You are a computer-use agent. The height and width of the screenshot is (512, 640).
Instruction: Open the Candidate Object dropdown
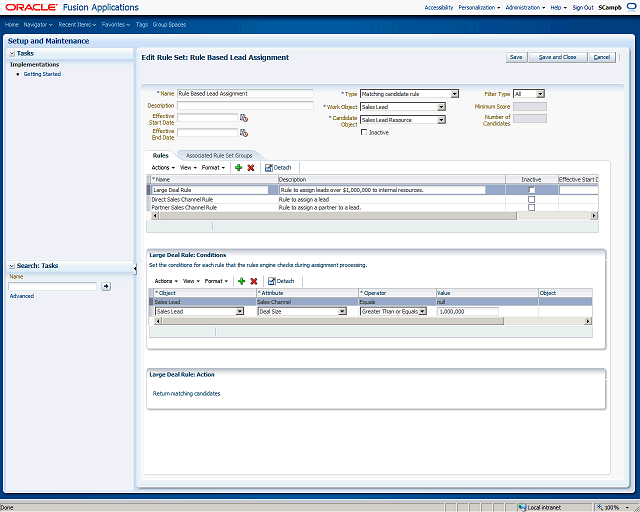(403, 120)
